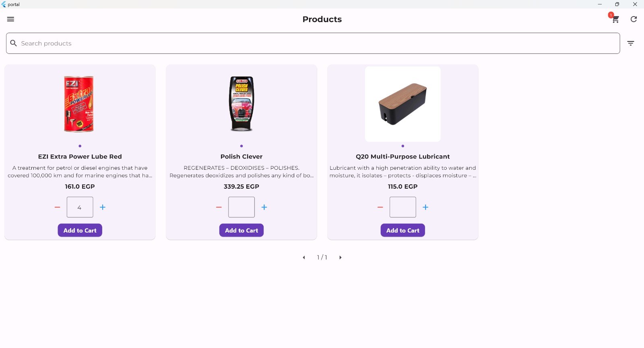Image resolution: width=644 pixels, height=348 pixels.
Task: Select the Q20 Multi-Purpose Lubricant product image
Action: coord(403,104)
